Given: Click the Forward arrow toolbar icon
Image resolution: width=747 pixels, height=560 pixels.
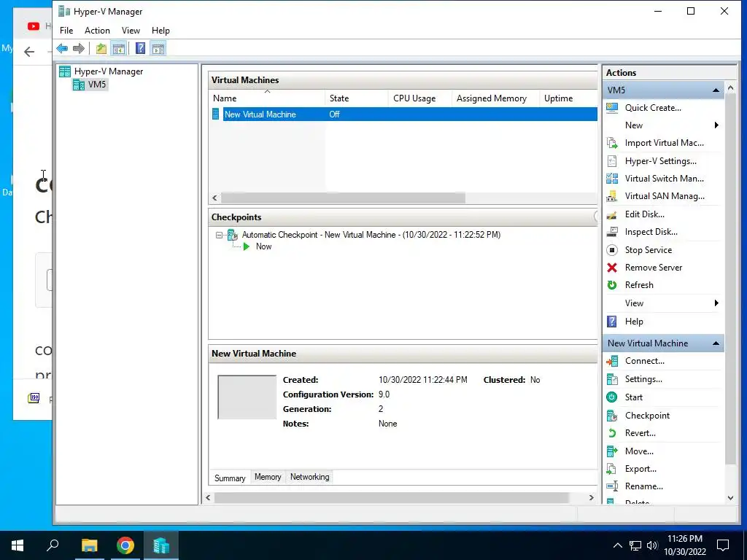Looking at the screenshot, I should 79,48.
